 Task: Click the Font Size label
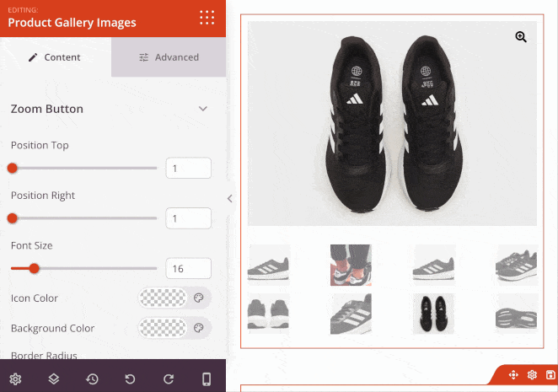tap(32, 245)
